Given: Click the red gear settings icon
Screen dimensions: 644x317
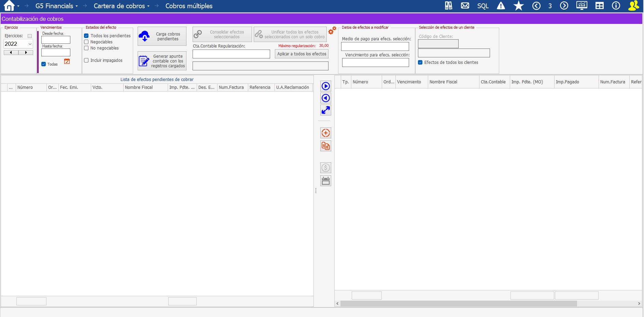Looking at the screenshot, I should (332, 31).
